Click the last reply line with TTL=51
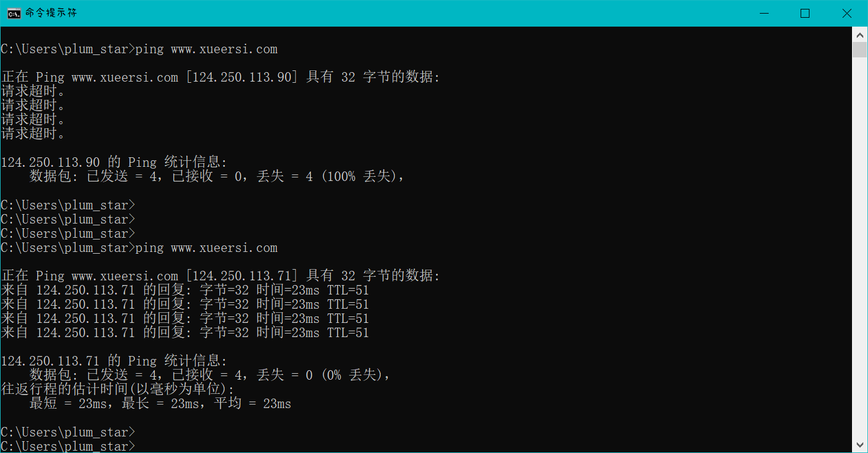868x453 pixels. pyautogui.click(x=185, y=333)
